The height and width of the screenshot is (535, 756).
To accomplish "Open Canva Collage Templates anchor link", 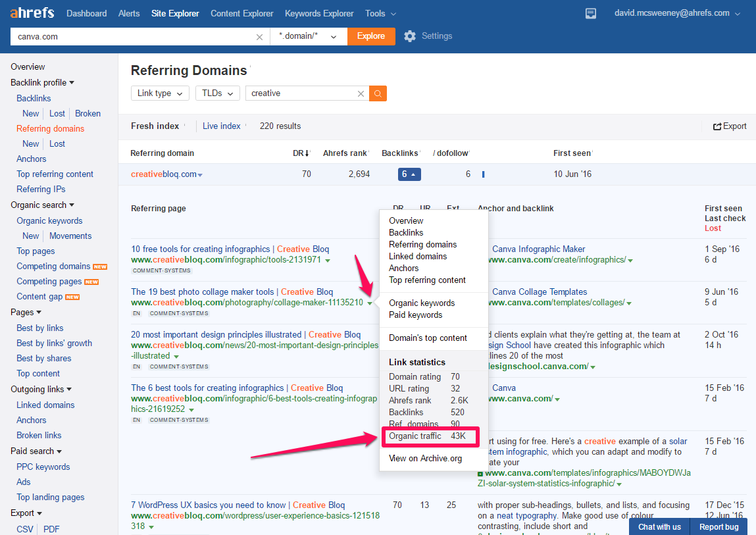I will coord(540,292).
